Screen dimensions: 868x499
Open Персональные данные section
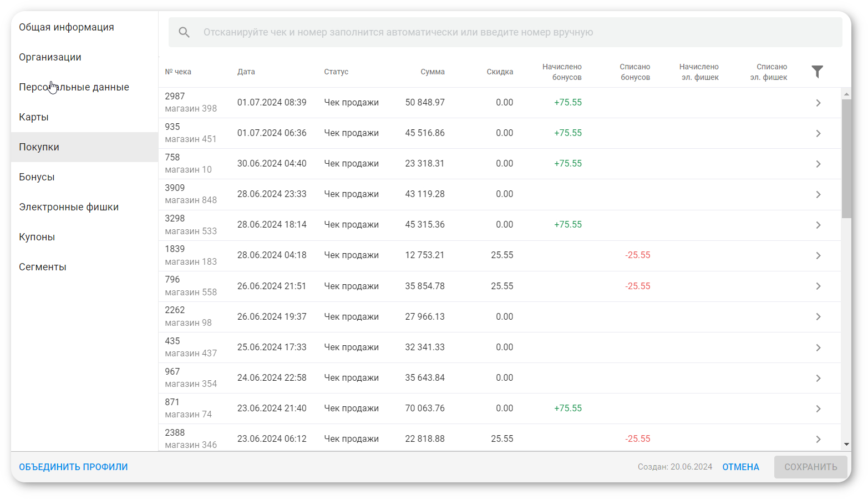click(x=84, y=87)
